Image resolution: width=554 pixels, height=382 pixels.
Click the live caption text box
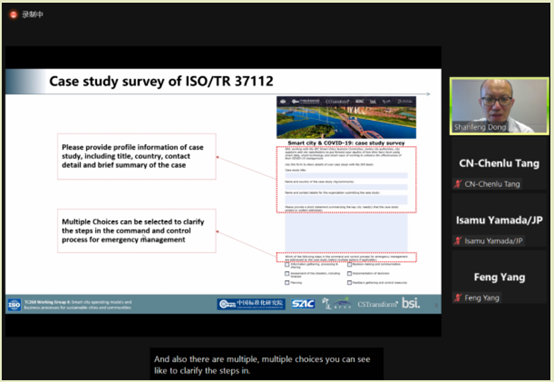click(x=267, y=365)
